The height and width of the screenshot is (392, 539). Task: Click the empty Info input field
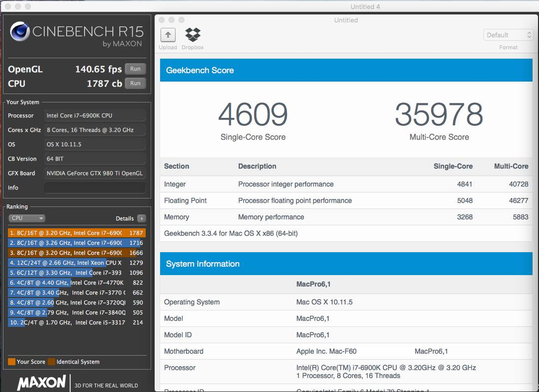tap(95, 188)
